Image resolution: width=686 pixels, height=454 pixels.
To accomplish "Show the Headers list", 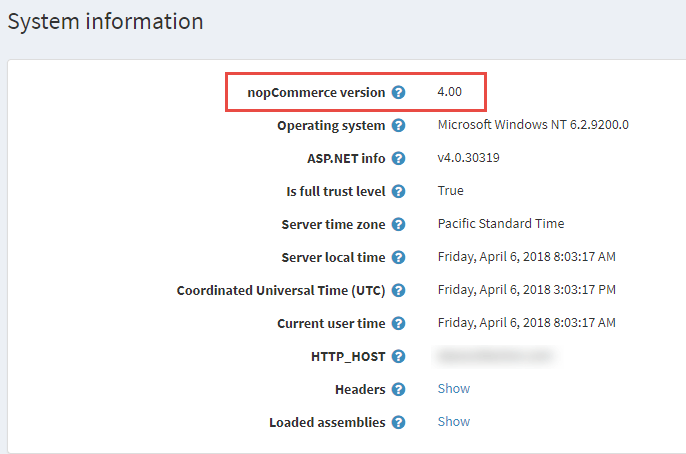I will tap(454, 388).
